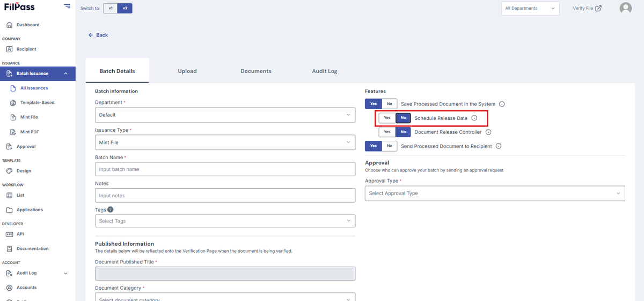Click the Recipient person icon
This screenshot has height=301, width=644.
(9, 49)
